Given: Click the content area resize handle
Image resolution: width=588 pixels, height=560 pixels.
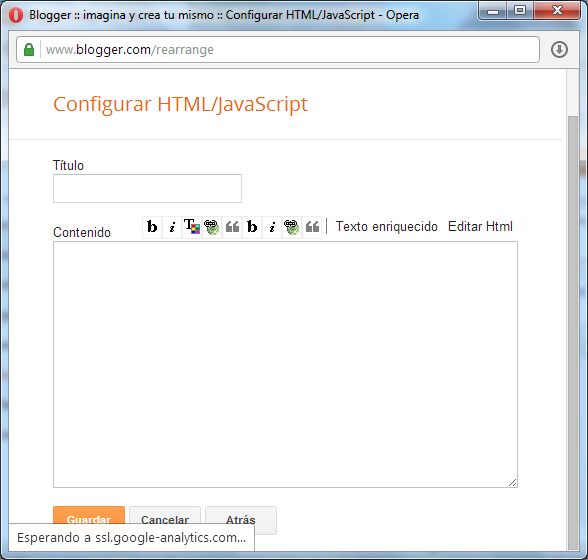Looking at the screenshot, I should (513, 483).
